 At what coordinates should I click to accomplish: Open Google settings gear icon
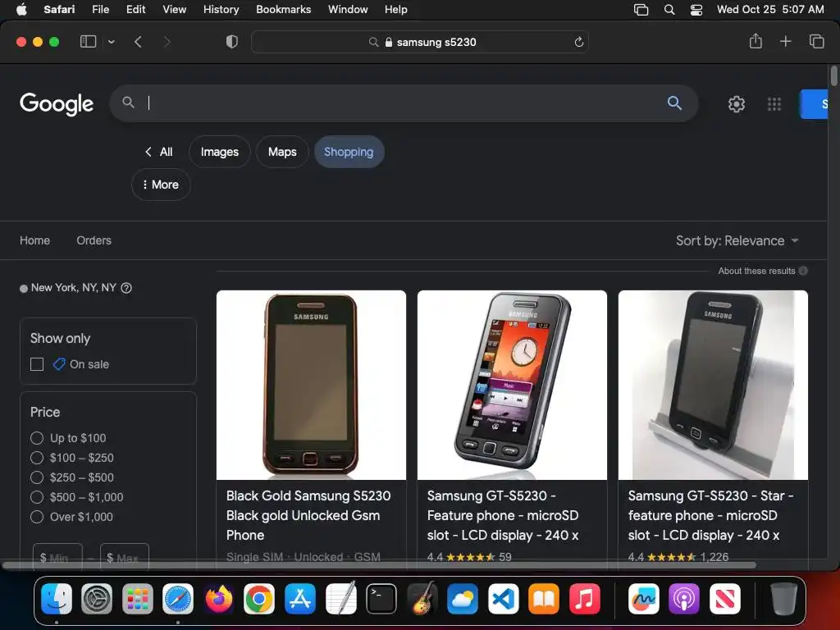(737, 104)
